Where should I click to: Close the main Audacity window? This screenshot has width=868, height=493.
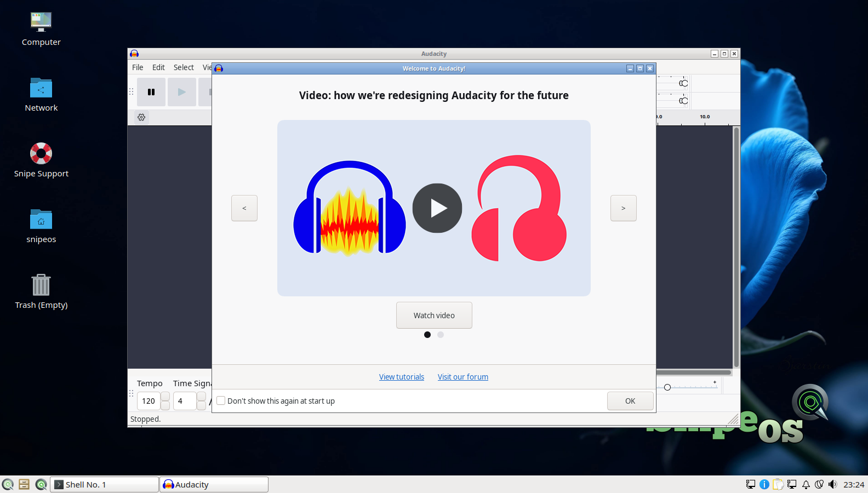(x=734, y=54)
